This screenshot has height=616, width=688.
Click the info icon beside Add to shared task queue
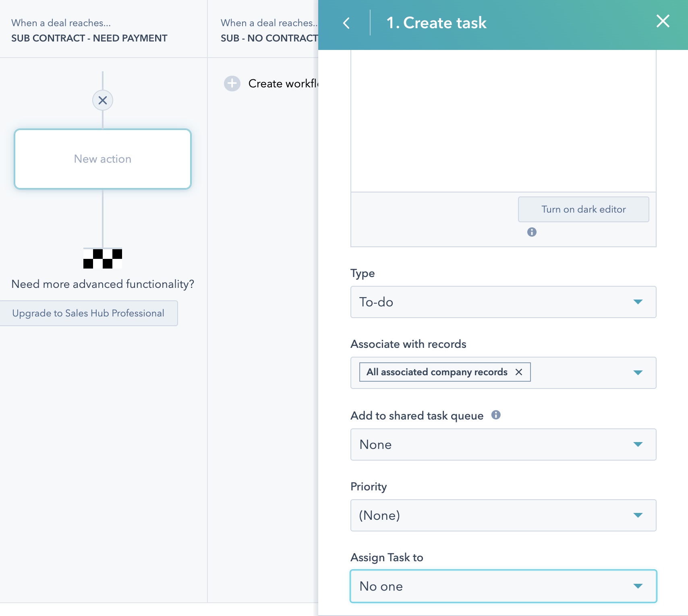point(497,415)
